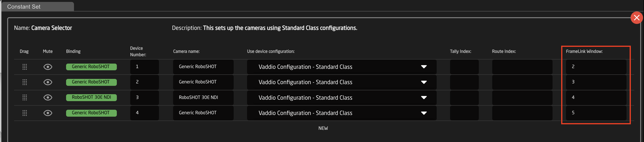644x142 pixels.
Task: Select the Constant Set tab
Action: (38, 7)
